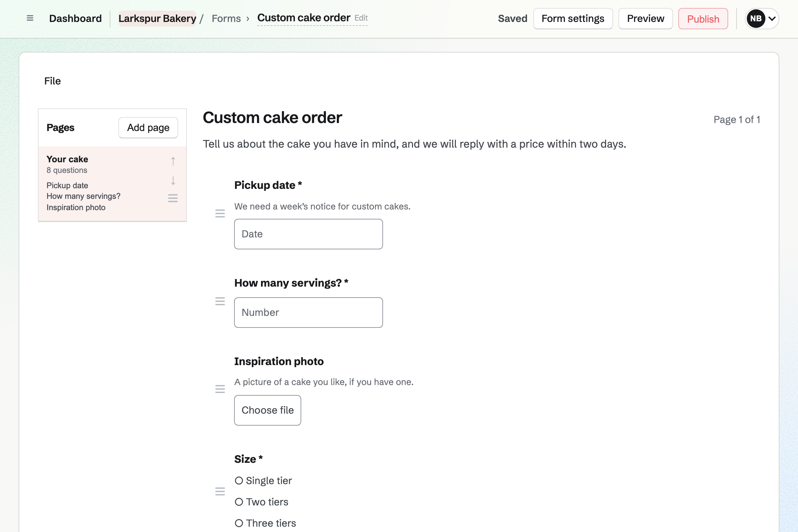
Task: Click the week's notice helper text
Action: pyautogui.click(x=322, y=206)
